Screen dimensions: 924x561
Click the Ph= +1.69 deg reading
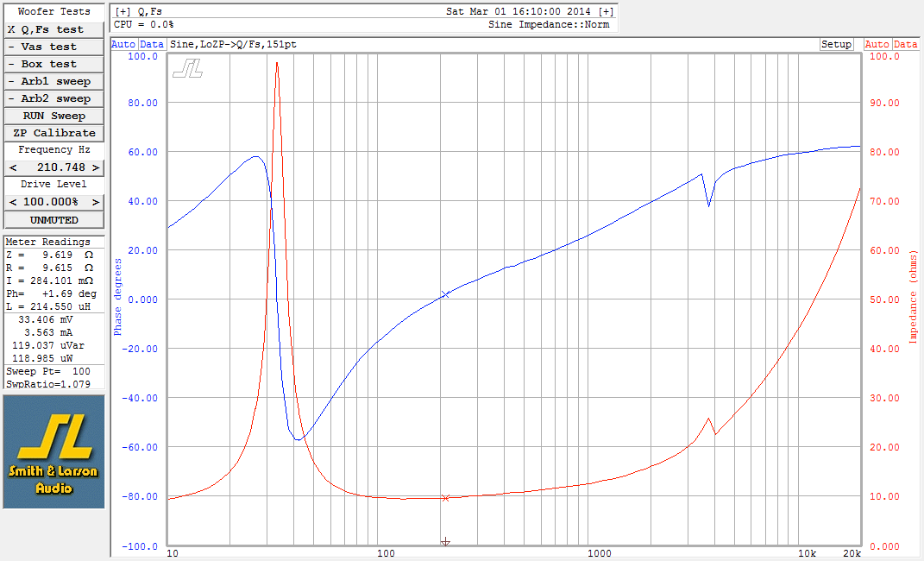coord(51,293)
